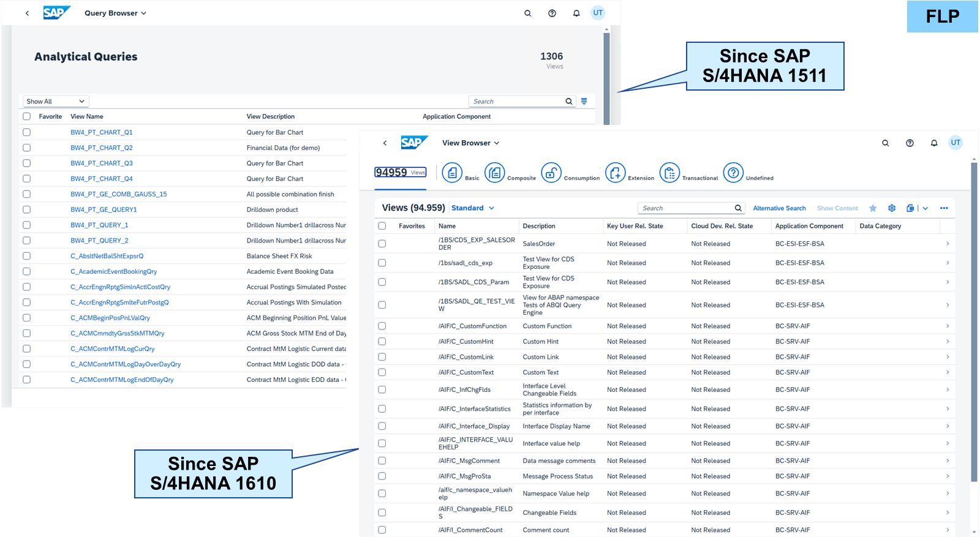Check the BW4_PT_CHART_Q1 row checkbox
980x537 pixels.
point(26,132)
